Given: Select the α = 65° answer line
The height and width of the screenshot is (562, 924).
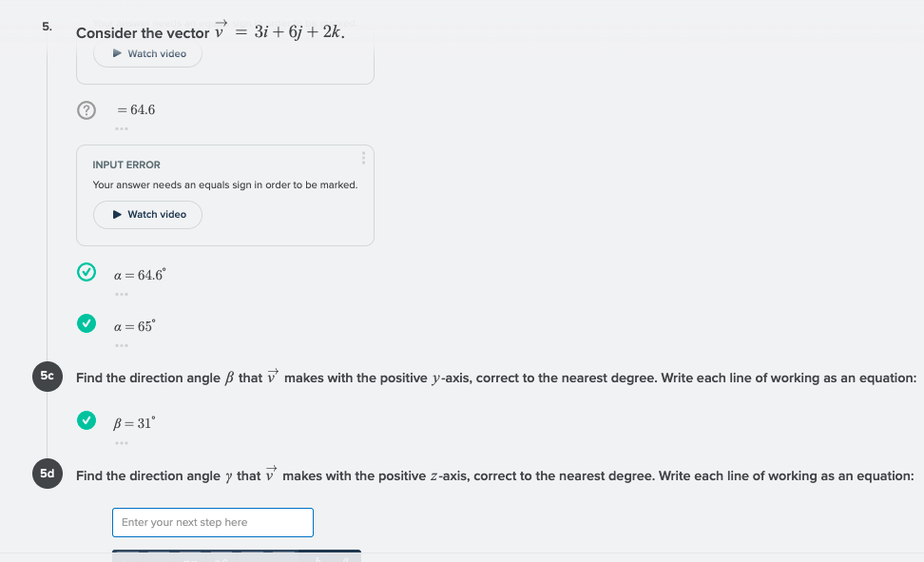Looking at the screenshot, I should (x=134, y=324).
